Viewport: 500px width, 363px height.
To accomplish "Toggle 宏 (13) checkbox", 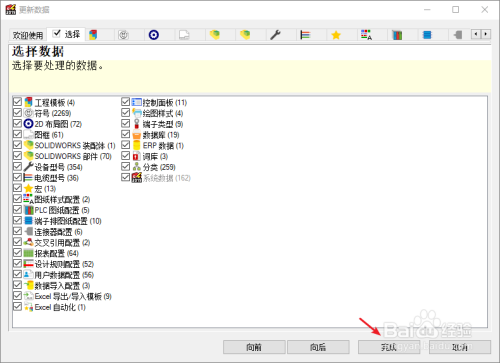I will 17,188.
